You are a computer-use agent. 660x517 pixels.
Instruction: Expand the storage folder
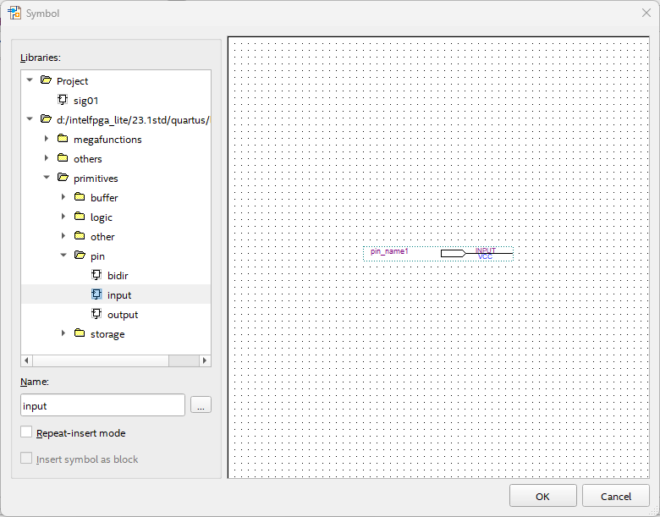(63, 333)
